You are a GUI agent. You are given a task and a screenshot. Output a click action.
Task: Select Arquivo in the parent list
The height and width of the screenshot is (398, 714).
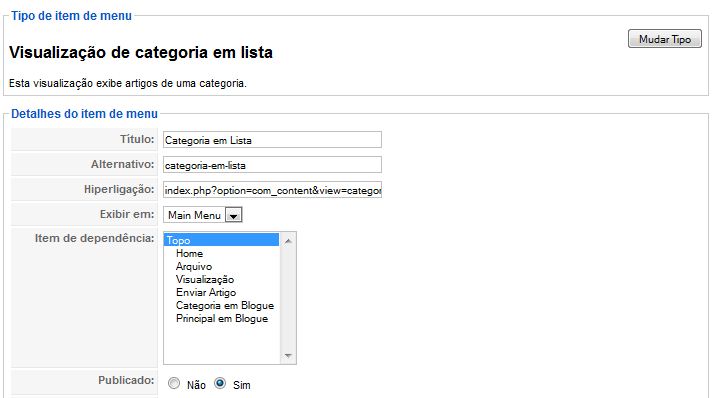[194, 266]
